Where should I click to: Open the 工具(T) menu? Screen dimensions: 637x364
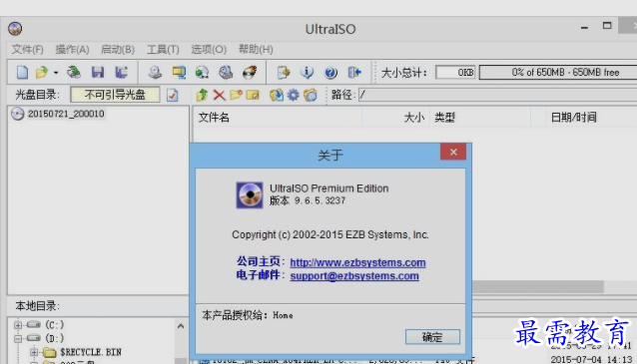[163, 50]
